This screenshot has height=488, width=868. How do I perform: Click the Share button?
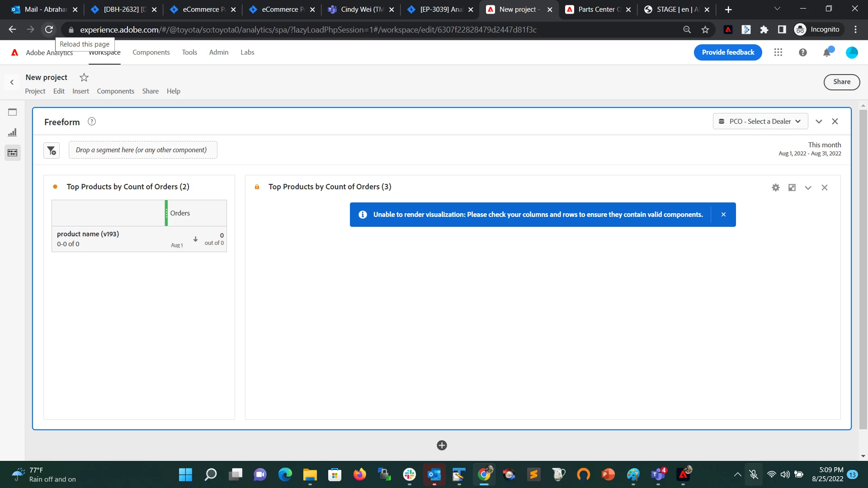coord(841,82)
